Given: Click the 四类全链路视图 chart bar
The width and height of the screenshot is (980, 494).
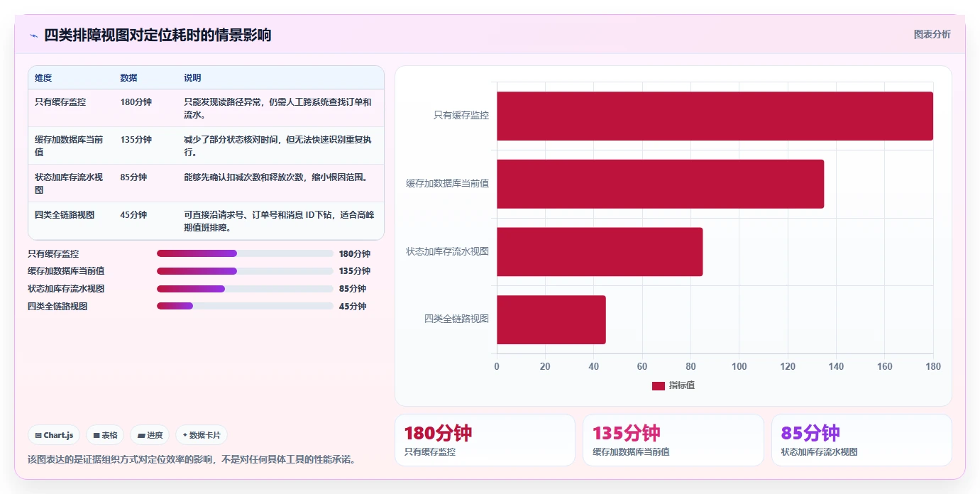Looking at the screenshot, I should click(551, 319).
